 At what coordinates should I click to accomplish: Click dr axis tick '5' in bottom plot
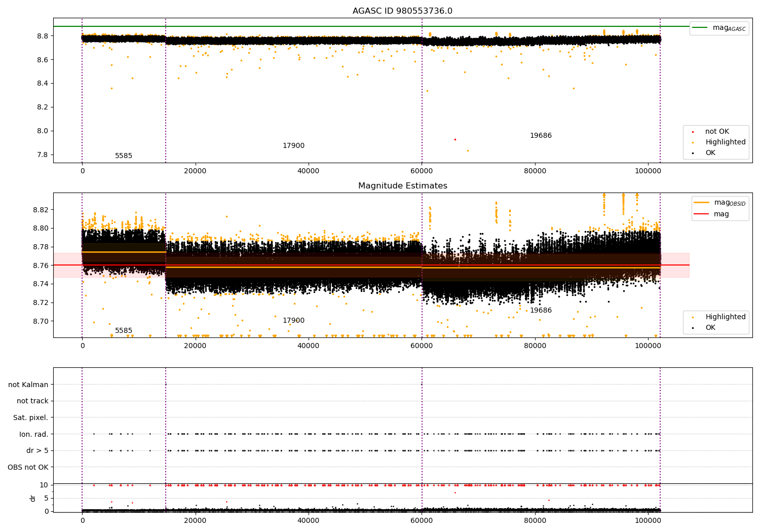(47, 498)
